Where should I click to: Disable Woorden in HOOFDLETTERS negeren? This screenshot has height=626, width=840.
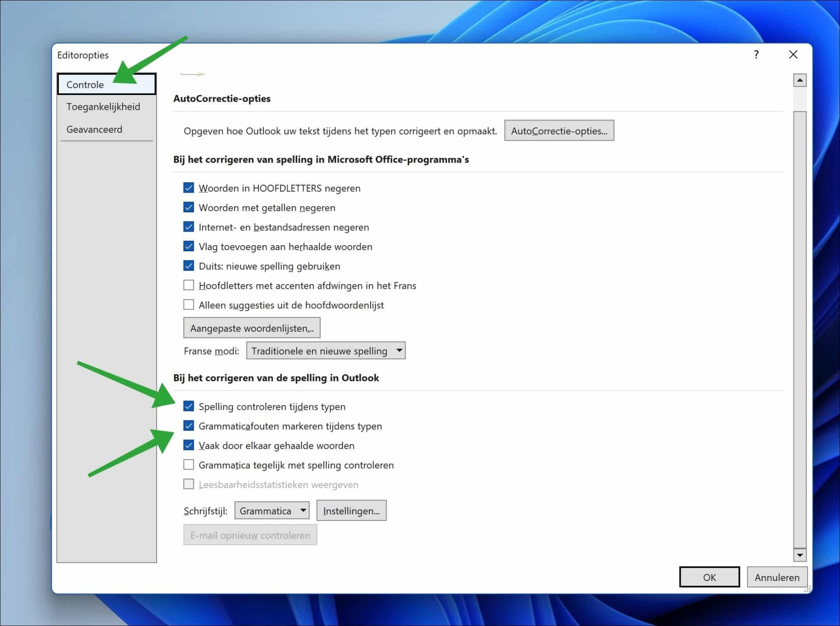click(189, 188)
